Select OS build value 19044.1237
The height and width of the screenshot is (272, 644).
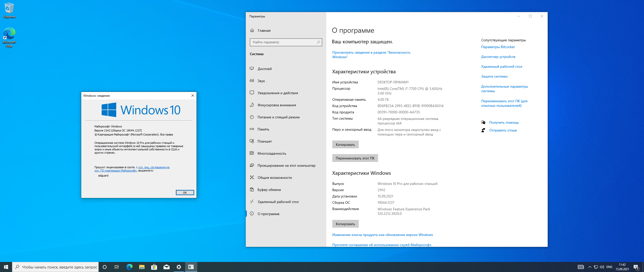[x=386, y=202]
